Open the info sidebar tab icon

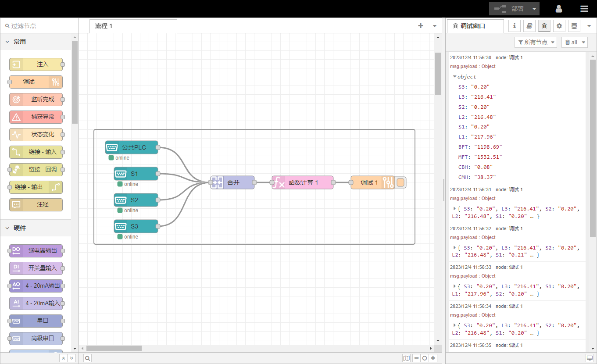click(x=515, y=26)
